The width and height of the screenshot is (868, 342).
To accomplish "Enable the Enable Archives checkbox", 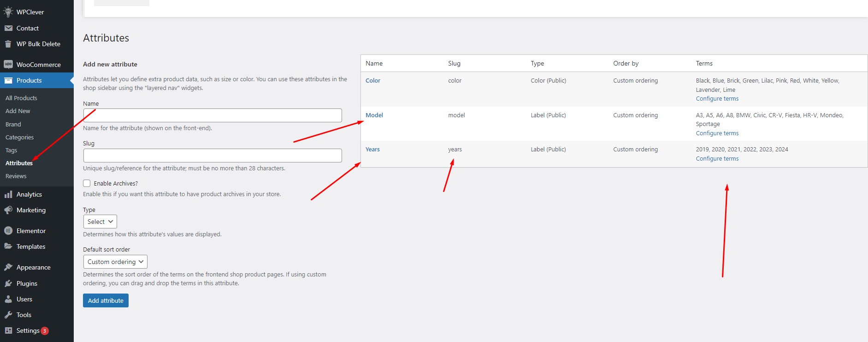I will (x=87, y=183).
